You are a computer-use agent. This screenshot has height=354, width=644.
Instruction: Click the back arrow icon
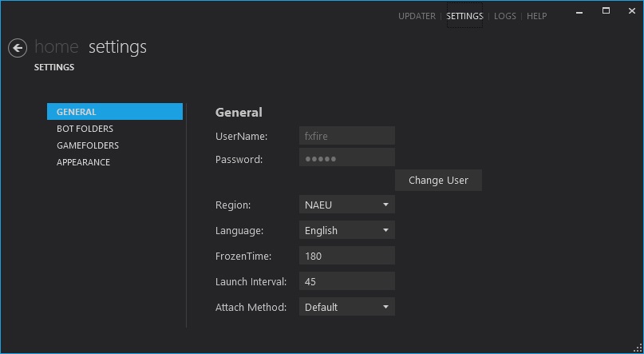18,48
